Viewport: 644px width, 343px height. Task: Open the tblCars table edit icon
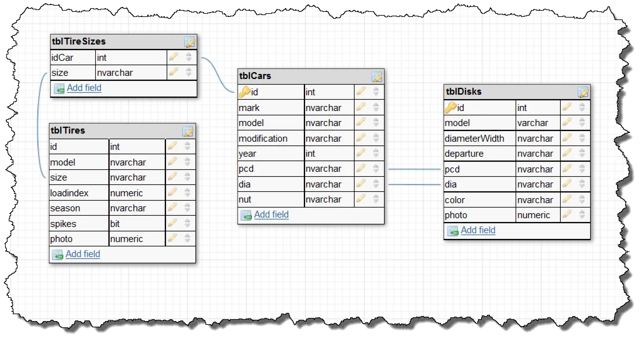coord(377,77)
